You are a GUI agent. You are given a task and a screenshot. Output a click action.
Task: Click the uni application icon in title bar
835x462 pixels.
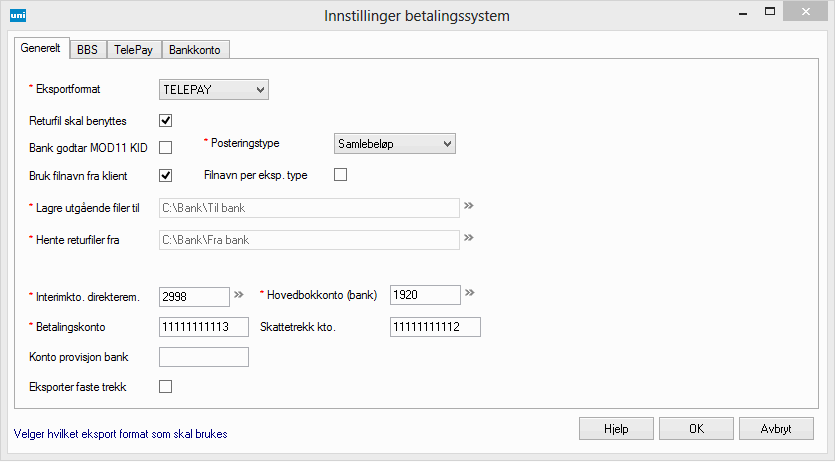15,15
